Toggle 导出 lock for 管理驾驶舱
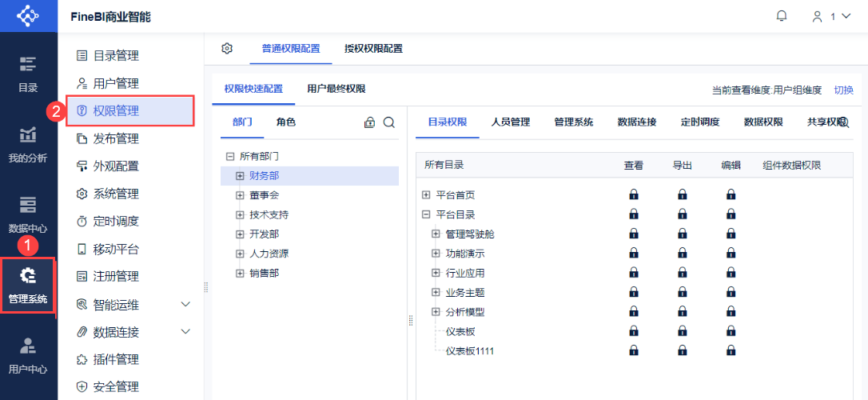The height and width of the screenshot is (400, 868). tap(682, 234)
